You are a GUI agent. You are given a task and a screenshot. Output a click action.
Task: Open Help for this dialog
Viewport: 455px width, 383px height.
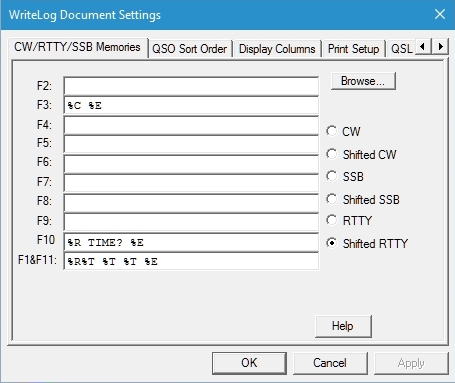(x=343, y=326)
